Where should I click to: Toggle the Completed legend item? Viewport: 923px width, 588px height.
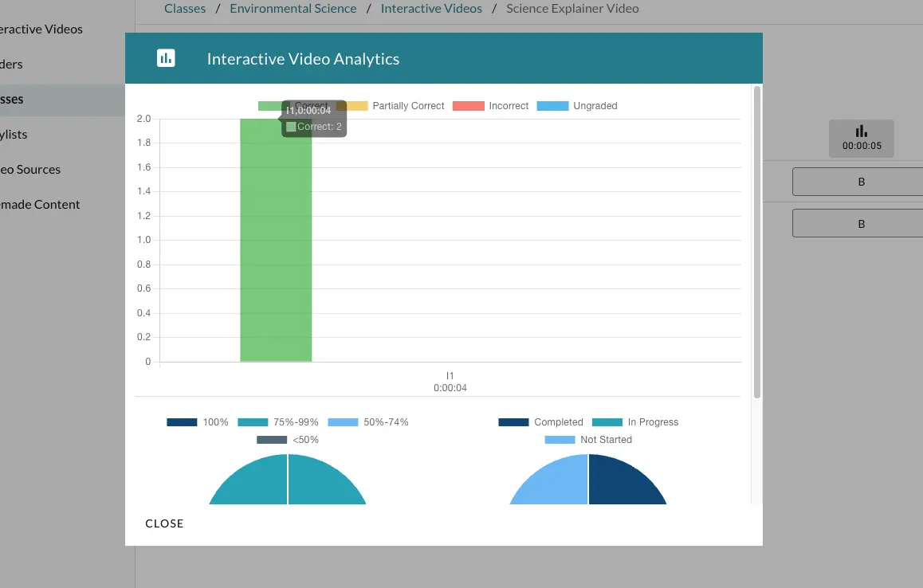coord(540,422)
